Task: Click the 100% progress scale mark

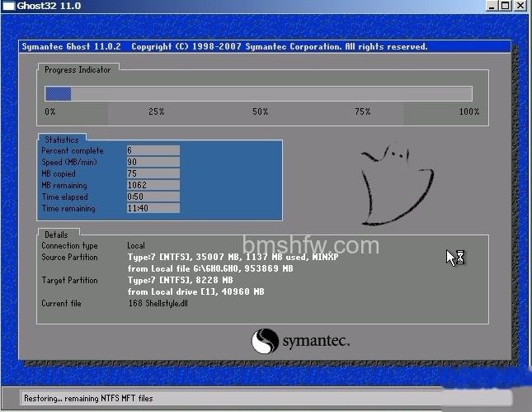Action: 469,111
